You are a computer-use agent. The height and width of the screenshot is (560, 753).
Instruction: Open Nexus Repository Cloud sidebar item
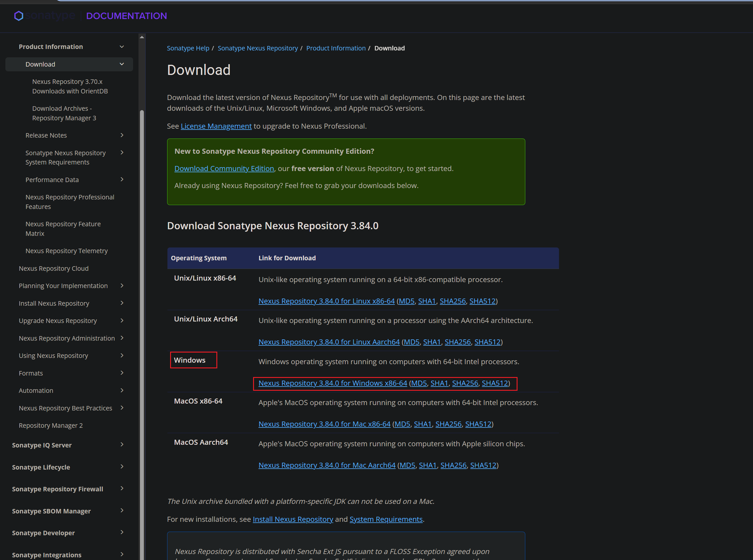tap(53, 268)
